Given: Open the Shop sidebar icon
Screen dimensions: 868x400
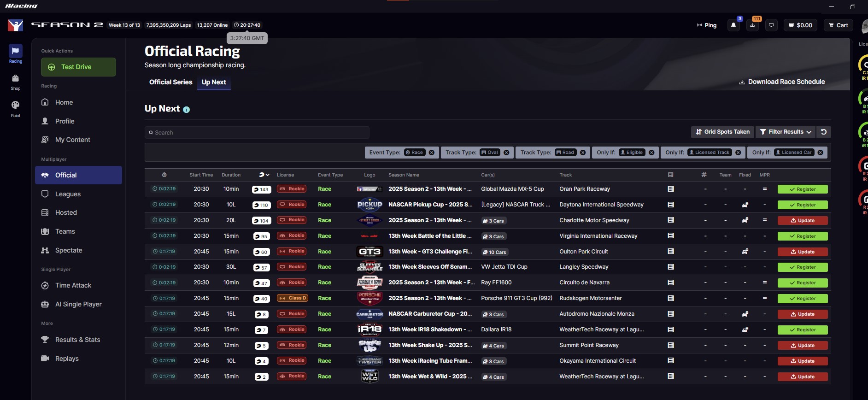Looking at the screenshot, I should tap(15, 82).
